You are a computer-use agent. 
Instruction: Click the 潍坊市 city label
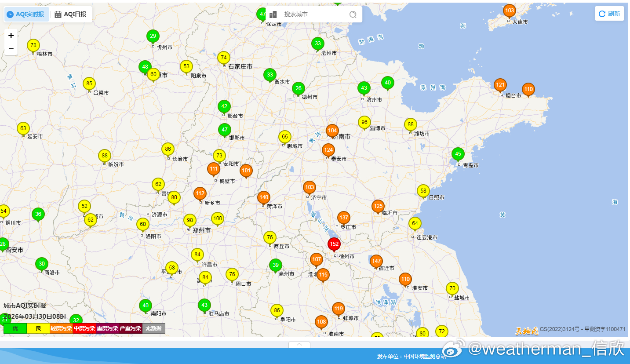(x=422, y=134)
